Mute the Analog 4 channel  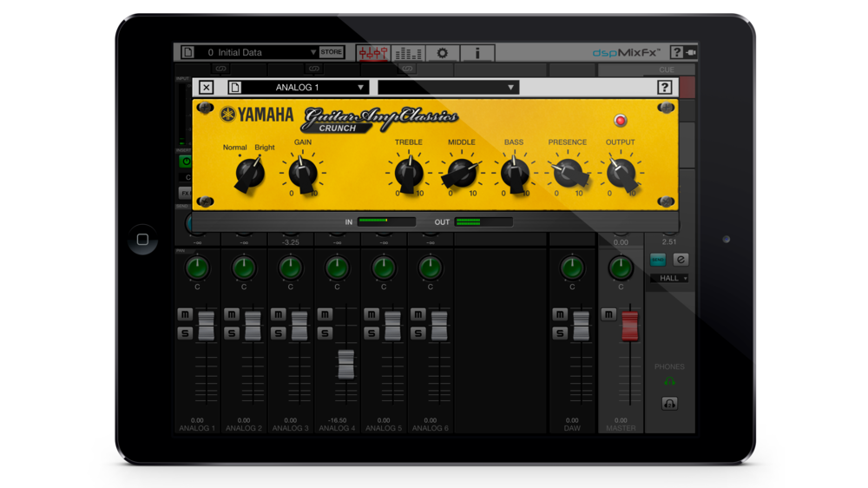tap(325, 314)
